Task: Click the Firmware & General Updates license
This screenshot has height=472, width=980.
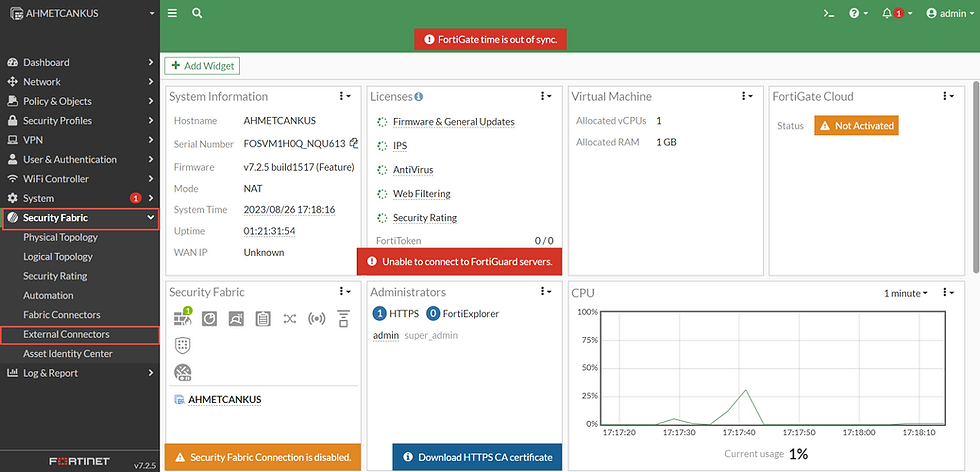Action: pos(453,122)
